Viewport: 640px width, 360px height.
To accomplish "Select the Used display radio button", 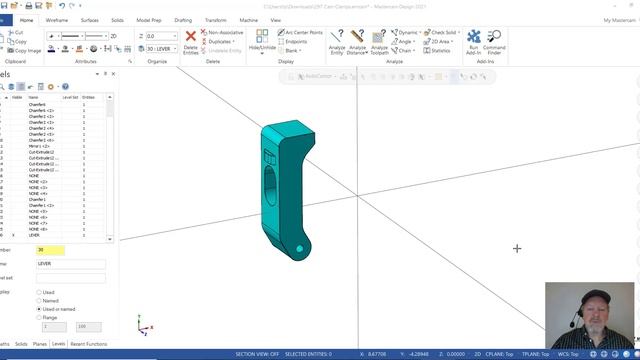I will pyautogui.click(x=39, y=292).
